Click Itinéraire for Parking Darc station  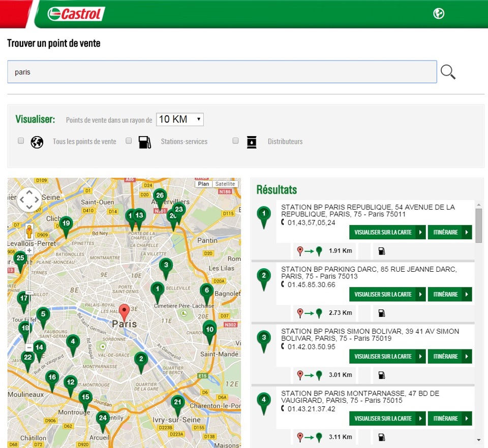[x=450, y=295]
